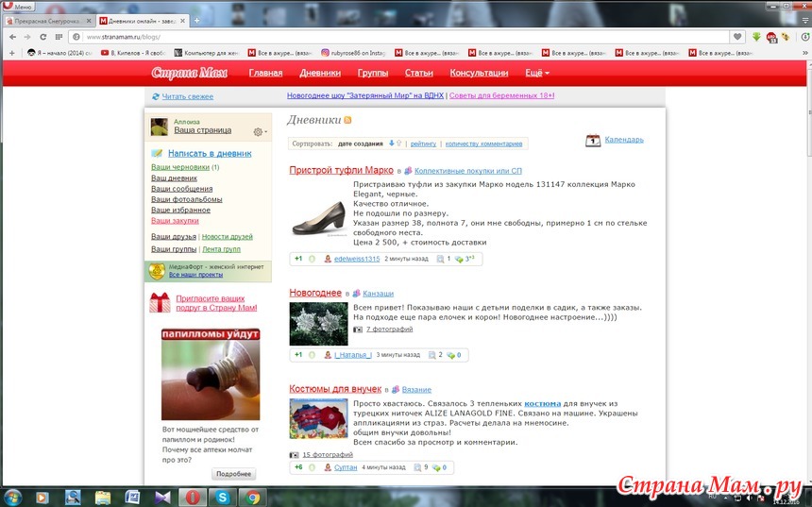Click the gift box invite icon

(x=160, y=302)
